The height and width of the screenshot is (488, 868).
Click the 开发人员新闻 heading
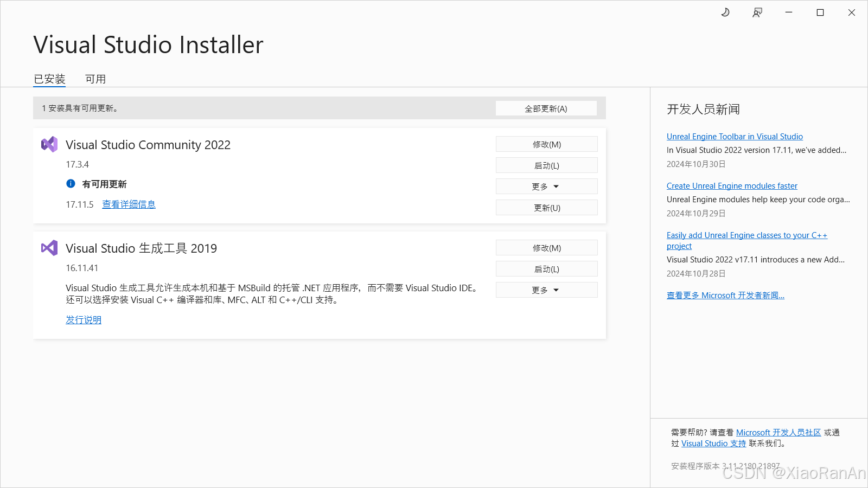coord(703,110)
